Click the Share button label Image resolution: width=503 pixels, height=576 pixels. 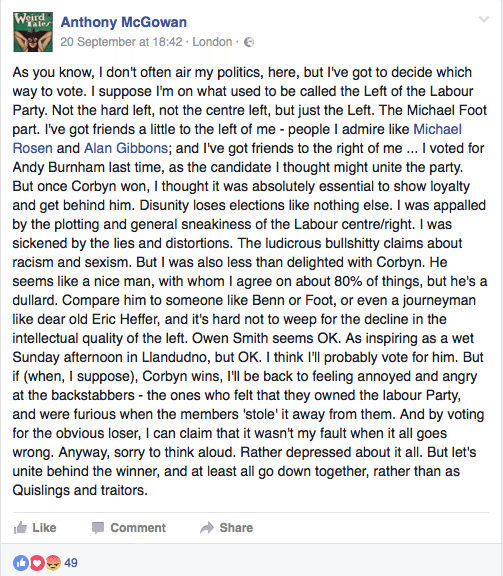[236, 528]
